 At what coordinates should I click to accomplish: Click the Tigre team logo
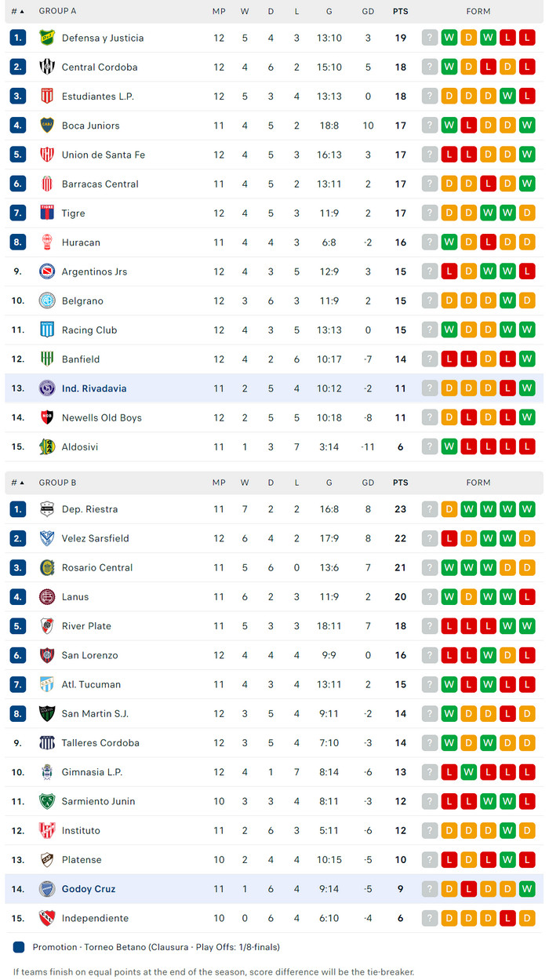(47, 213)
